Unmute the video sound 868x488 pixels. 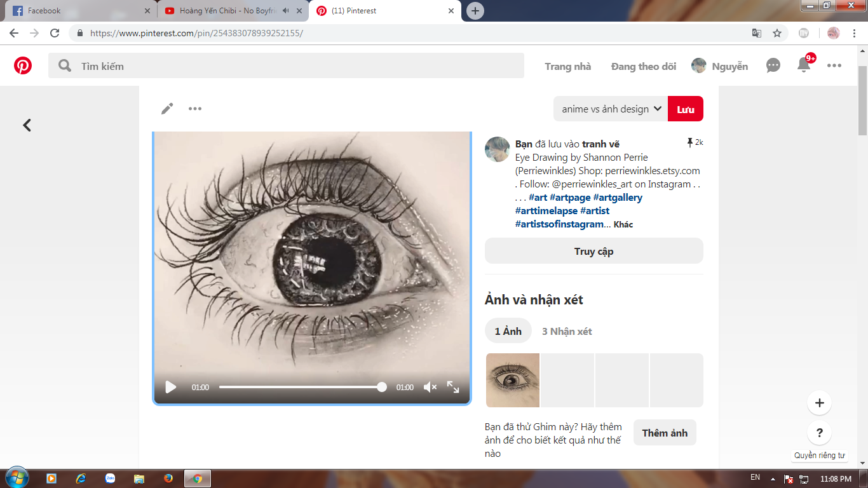click(x=430, y=387)
